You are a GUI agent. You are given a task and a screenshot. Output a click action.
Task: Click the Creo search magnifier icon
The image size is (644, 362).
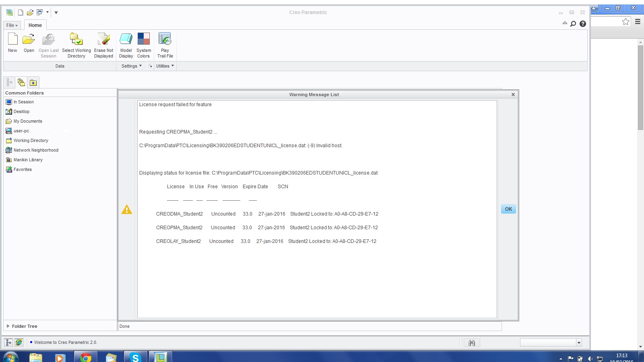tap(573, 24)
